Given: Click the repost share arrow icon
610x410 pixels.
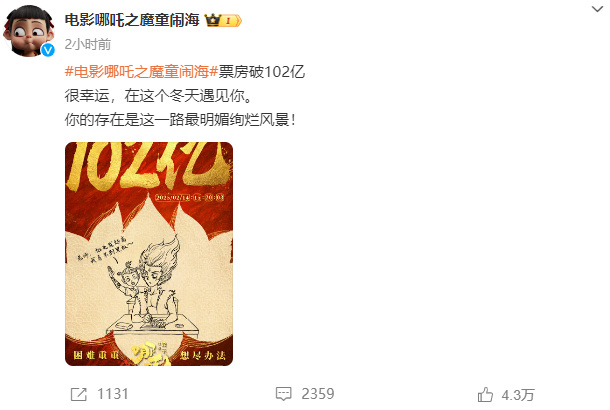Looking at the screenshot, I should coord(79,394).
